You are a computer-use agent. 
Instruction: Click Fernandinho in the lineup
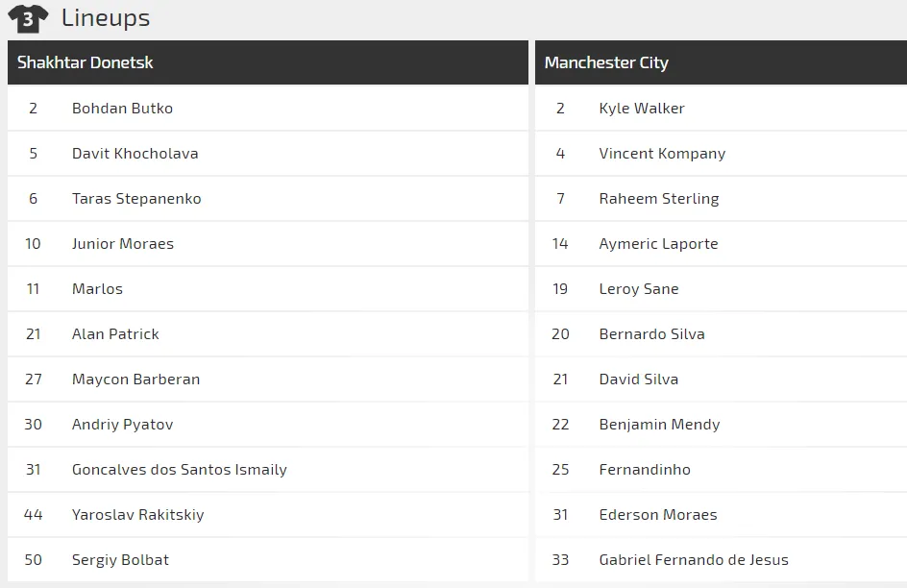[x=645, y=470]
